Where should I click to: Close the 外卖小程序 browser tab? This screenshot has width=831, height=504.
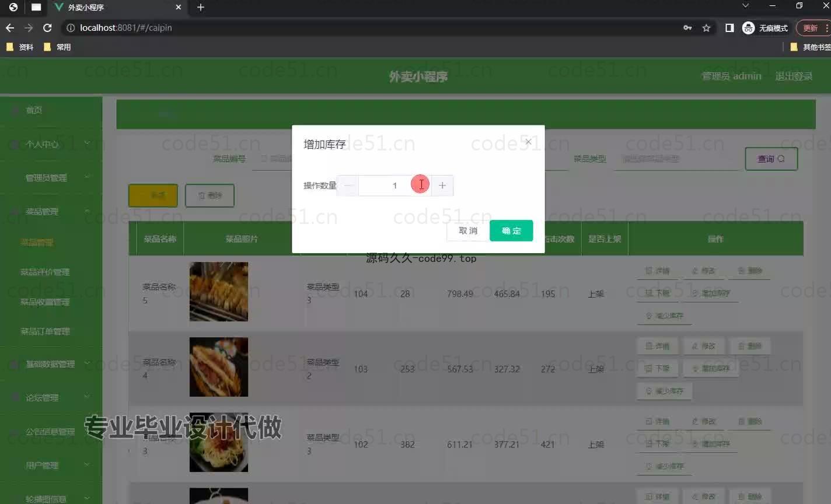point(179,7)
